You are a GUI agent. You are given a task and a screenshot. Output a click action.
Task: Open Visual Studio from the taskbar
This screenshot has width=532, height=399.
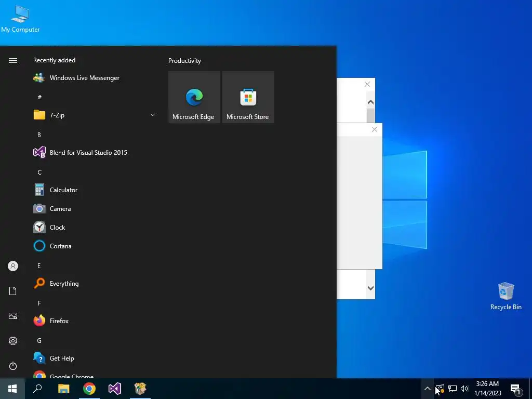(115, 389)
